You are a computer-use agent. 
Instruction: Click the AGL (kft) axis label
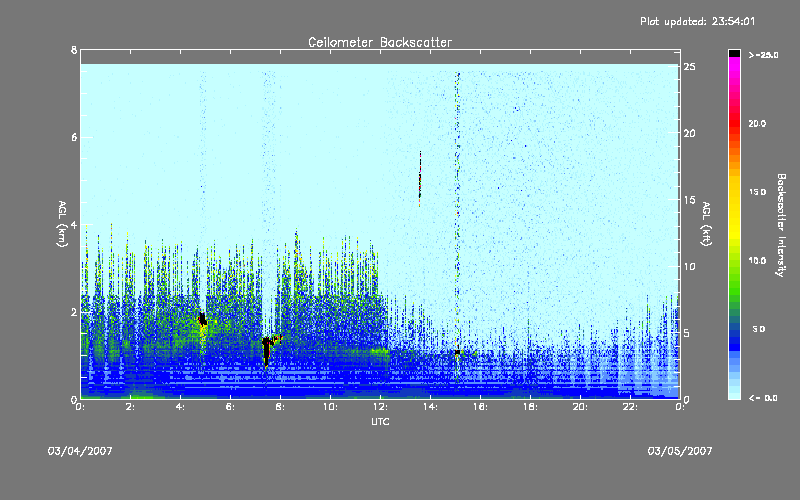[706, 224]
